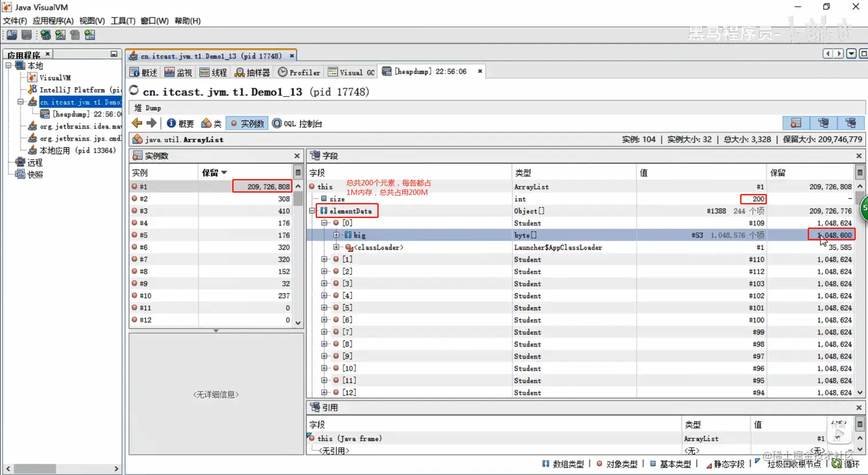
Task: Open the 工具(T) menu
Action: click(x=123, y=21)
